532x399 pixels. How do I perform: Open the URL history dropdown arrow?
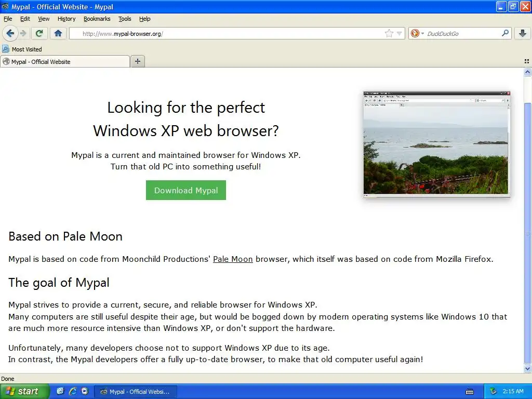pyautogui.click(x=400, y=34)
